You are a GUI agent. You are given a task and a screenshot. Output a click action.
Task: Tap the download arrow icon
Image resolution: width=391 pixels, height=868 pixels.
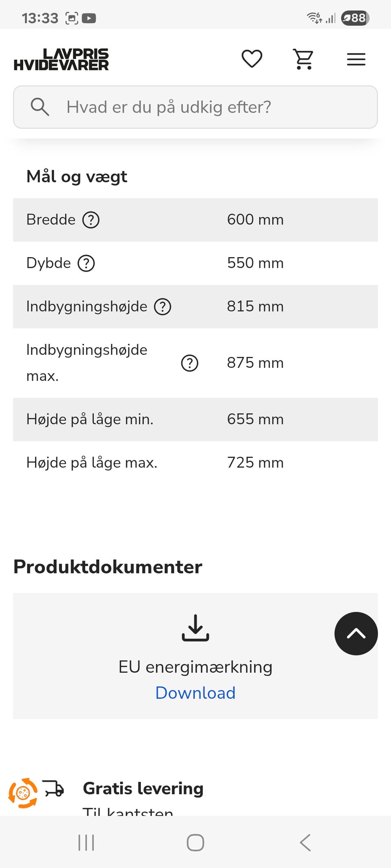(195, 627)
